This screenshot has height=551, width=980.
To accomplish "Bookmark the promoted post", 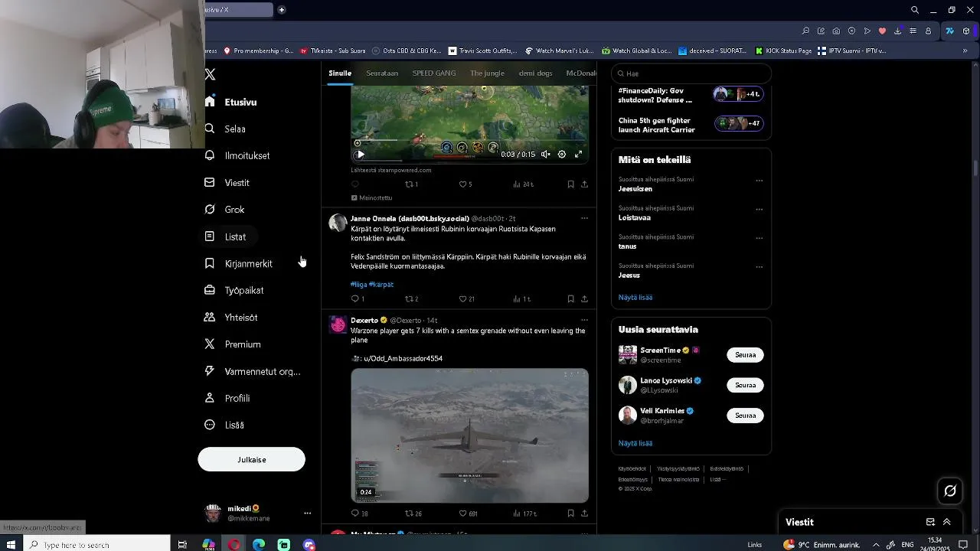I will point(570,184).
